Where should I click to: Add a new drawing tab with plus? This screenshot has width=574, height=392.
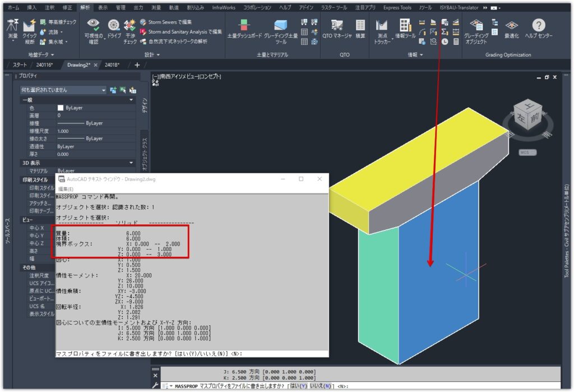click(137, 65)
